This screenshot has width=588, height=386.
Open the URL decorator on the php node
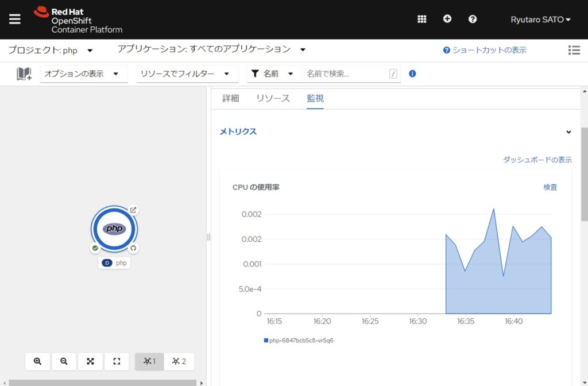(133, 210)
